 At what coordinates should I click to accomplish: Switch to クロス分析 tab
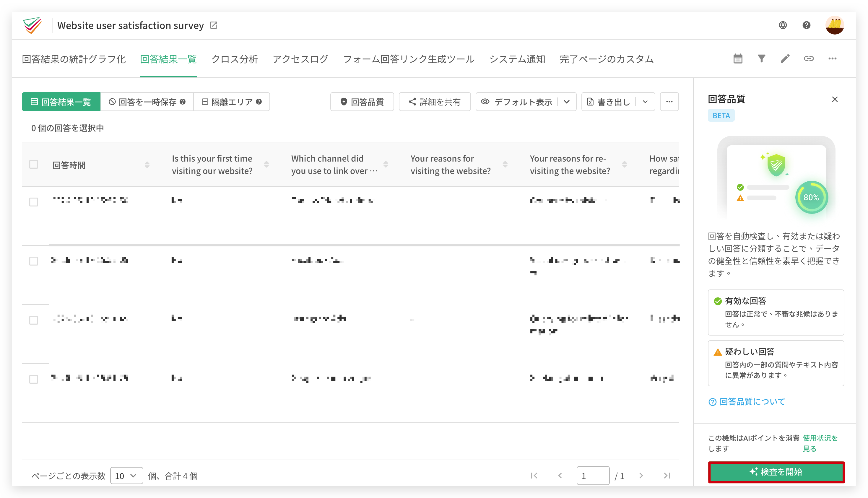(x=235, y=59)
